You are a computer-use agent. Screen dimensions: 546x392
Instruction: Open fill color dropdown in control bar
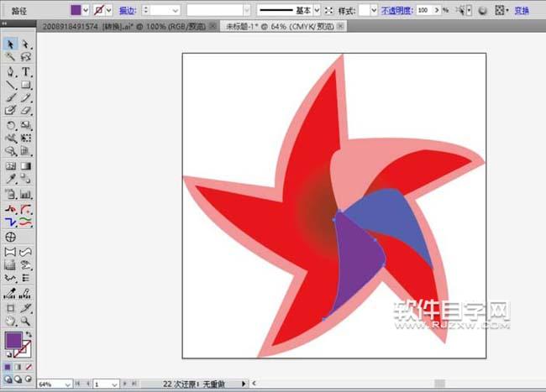pyautogui.click(x=86, y=10)
